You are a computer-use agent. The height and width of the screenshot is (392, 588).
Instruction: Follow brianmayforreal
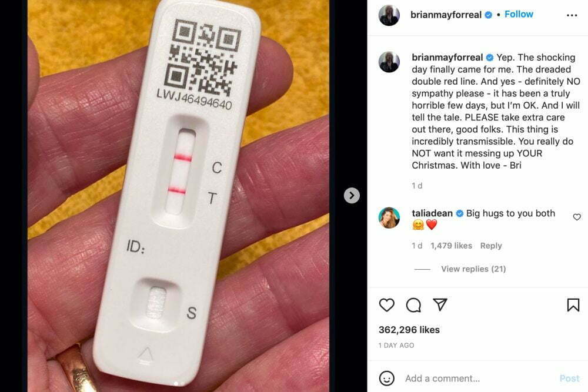point(519,14)
